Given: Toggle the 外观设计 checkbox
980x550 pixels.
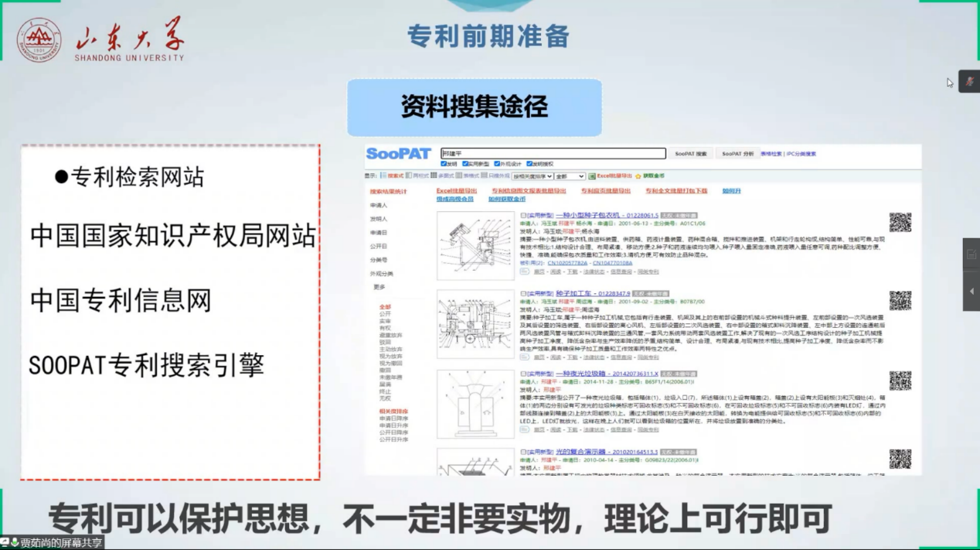Looking at the screenshot, I should 498,164.
